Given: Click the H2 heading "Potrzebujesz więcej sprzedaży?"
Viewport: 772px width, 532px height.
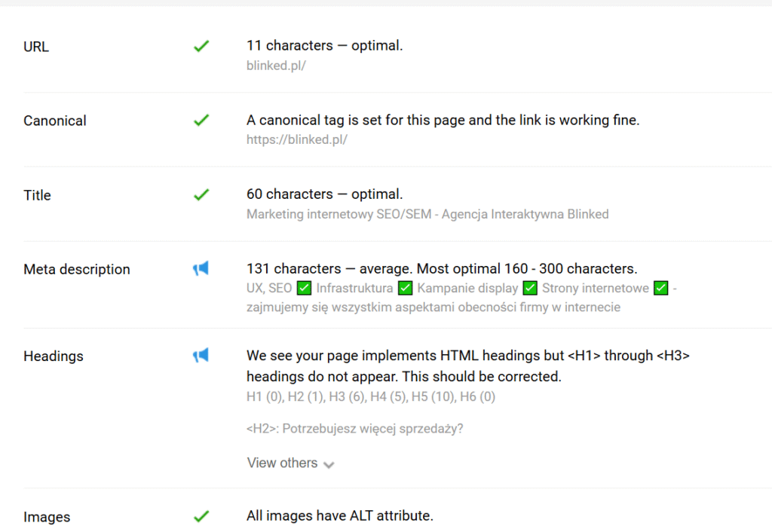Looking at the screenshot, I should (x=354, y=429).
